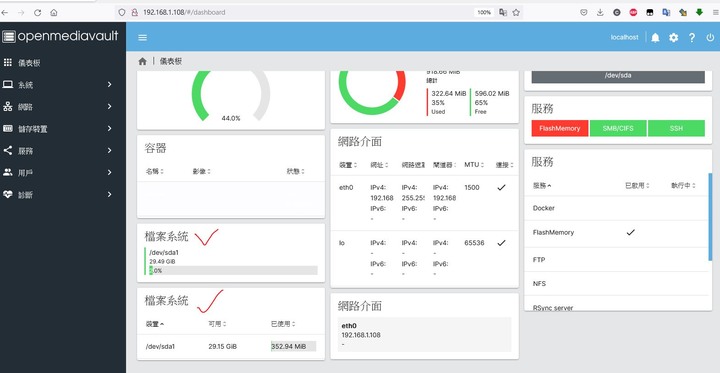Open the Pocket icon in Firefox toolbar

[584, 12]
